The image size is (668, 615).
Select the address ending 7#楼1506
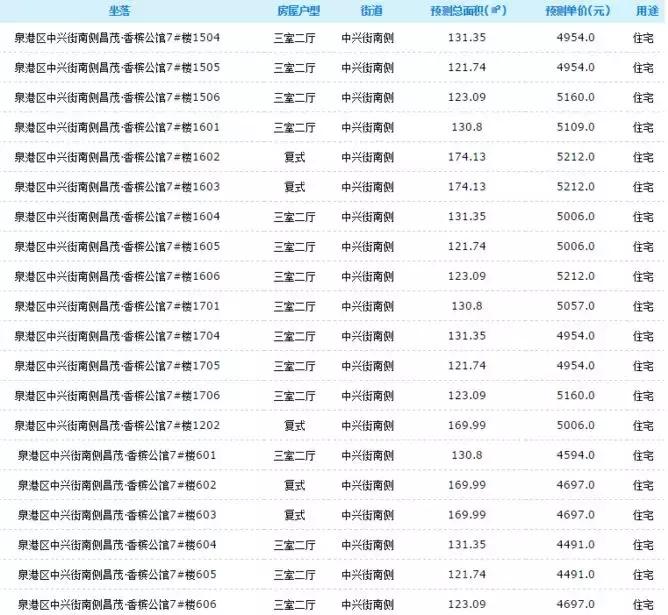117,97
